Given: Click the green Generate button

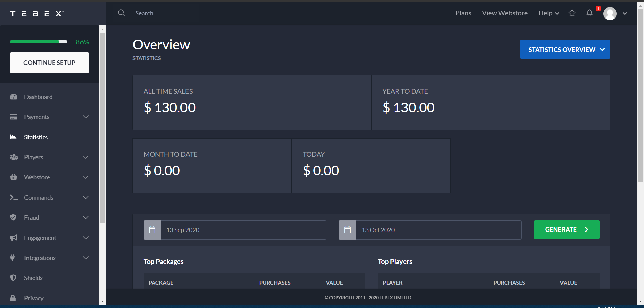Looking at the screenshot, I should 567,229.
